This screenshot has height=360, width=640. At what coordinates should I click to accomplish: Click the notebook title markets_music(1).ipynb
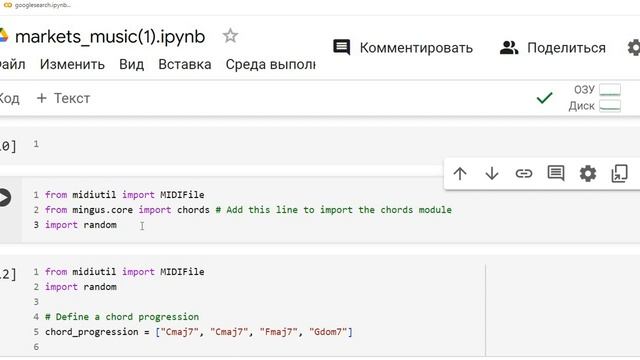click(110, 36)
